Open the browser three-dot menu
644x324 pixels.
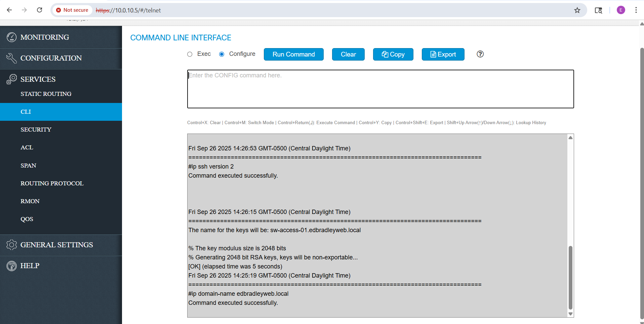636,10
